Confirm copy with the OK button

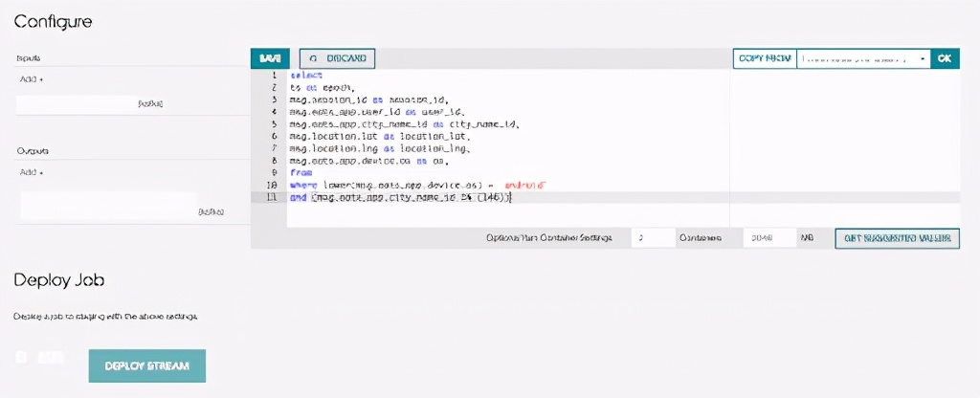[x=945, y=58]
